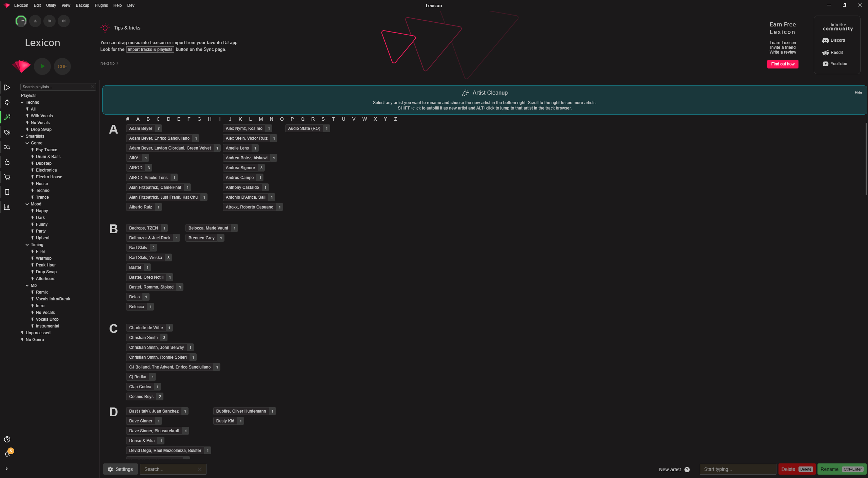Click the Find out how button
The width and height of the screenshot is (868, 478).
783,64
